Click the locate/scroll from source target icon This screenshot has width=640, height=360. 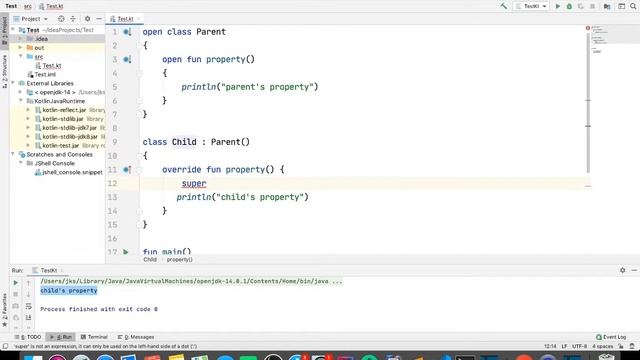pos(61,19)
